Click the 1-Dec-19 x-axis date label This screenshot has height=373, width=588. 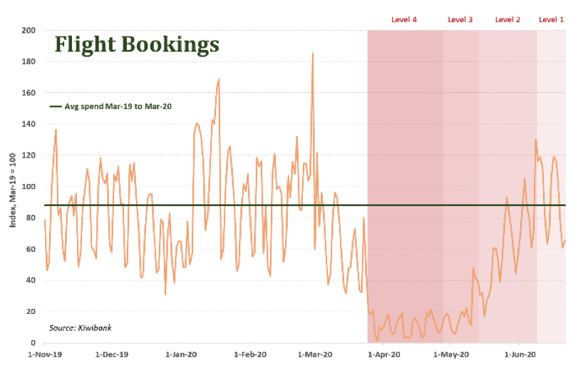[112, 354]
